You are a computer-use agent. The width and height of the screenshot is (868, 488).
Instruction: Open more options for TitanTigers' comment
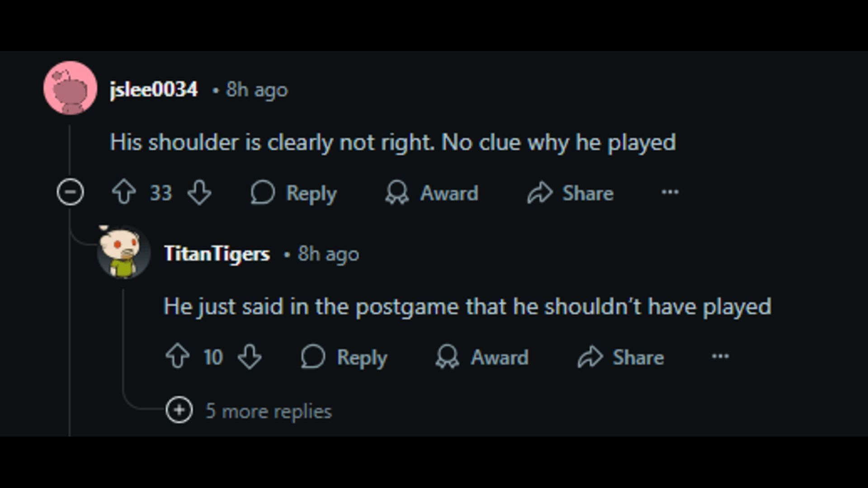tap(720, 356)
